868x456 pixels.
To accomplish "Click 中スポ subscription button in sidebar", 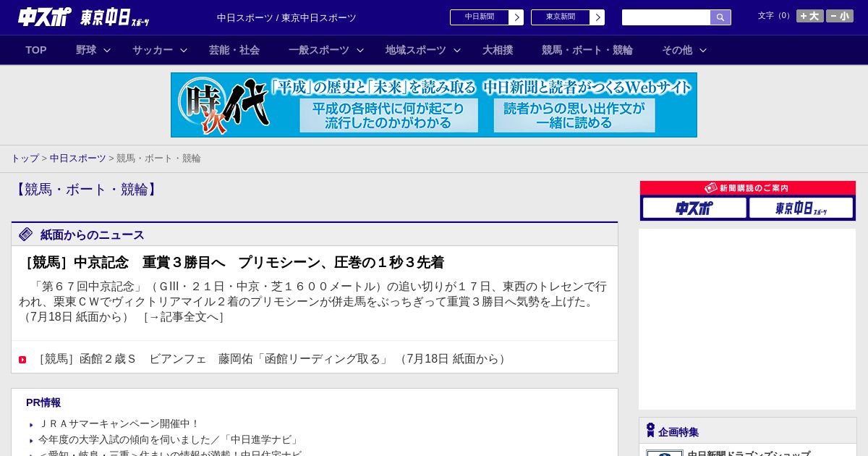I will pos(694,208).
